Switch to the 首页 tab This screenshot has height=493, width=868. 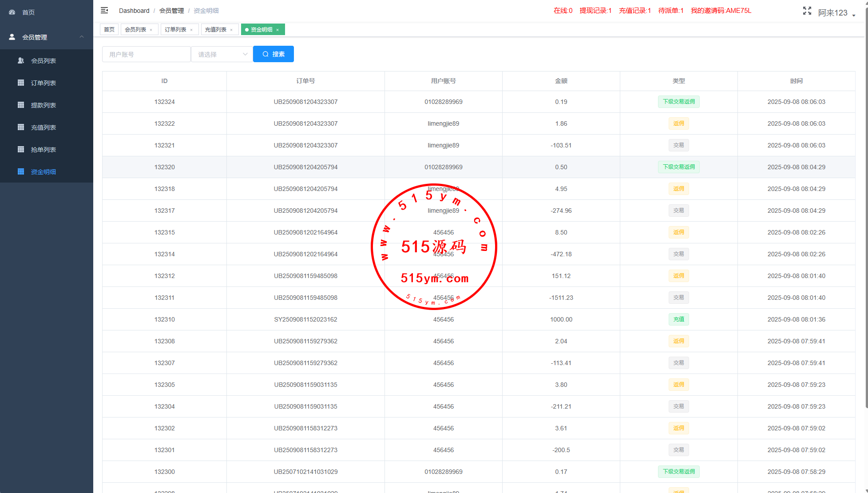[109, 30]
